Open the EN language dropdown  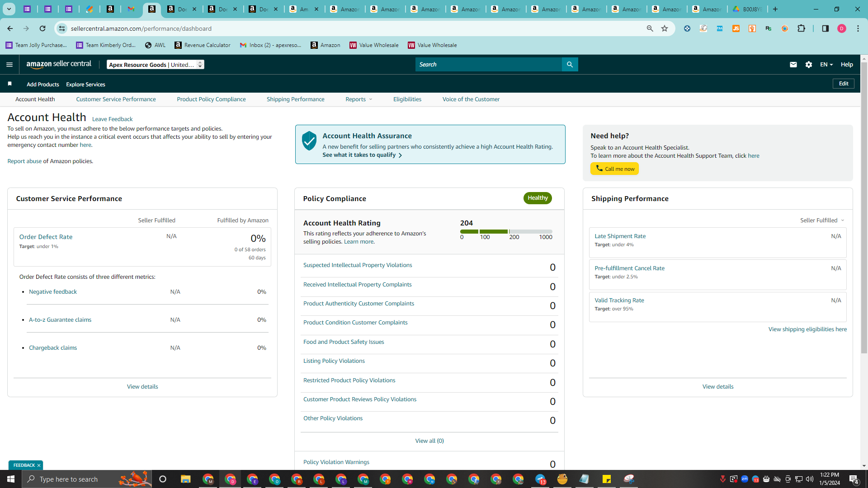pyautogui.click(x=826, y=65)
